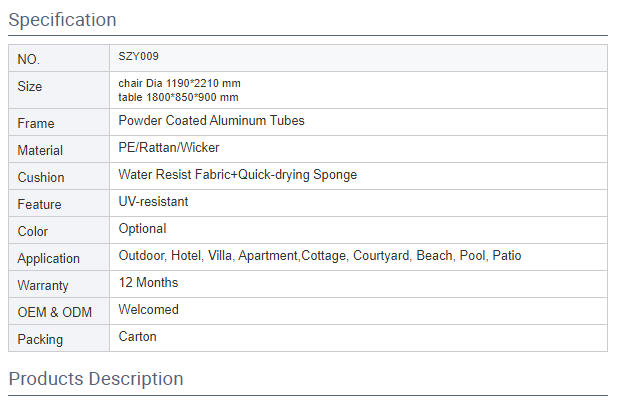Click the PE/Rattan/Wicker material value
The image size is (634, 402).
click(x=169, y=148)
